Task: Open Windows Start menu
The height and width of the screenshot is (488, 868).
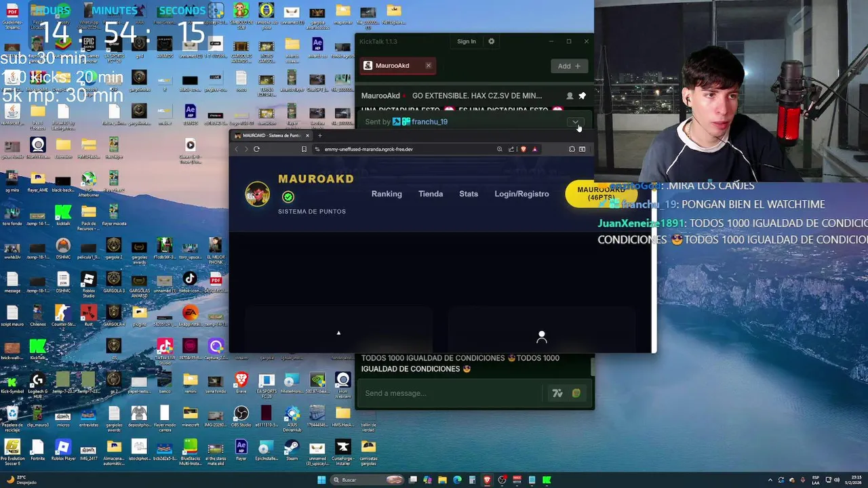Action: pyautogui.click(x=321, y=480)
